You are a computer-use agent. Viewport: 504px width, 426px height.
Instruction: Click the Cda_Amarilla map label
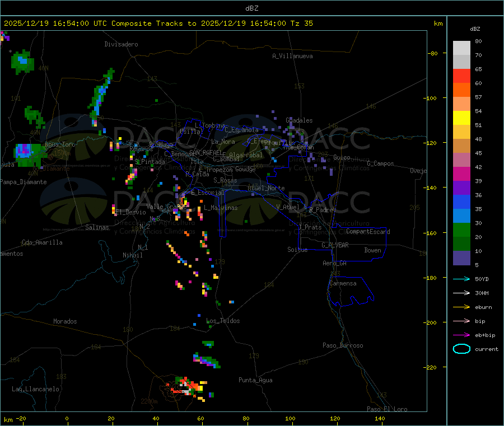click(x=42, y=242)
